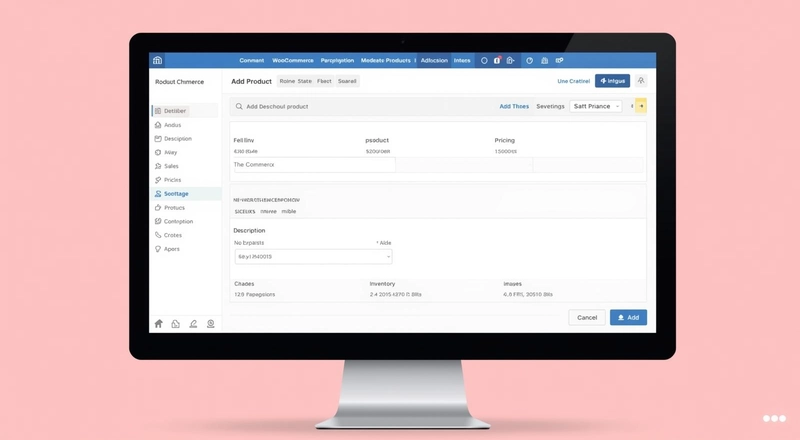Screen dimensions: 800x440
Task: Click the Une Cratinel link
Action: click(573, 81)
